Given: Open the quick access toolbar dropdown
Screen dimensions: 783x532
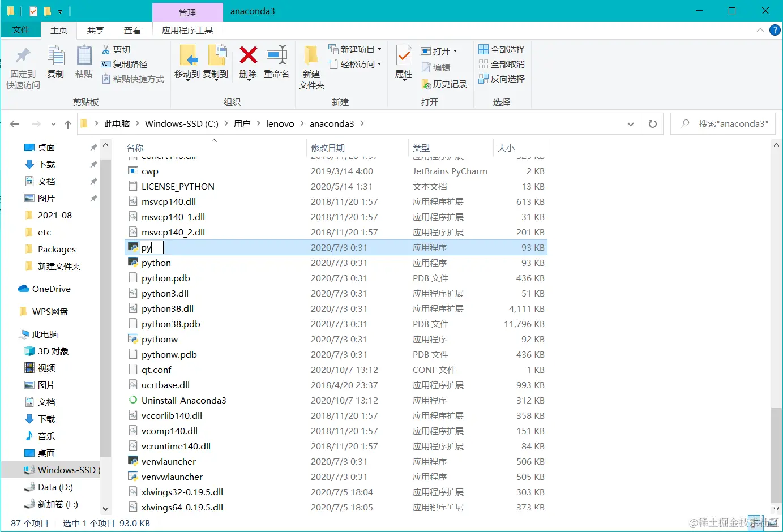Looking at the screenshot, I should click(60, 11).
